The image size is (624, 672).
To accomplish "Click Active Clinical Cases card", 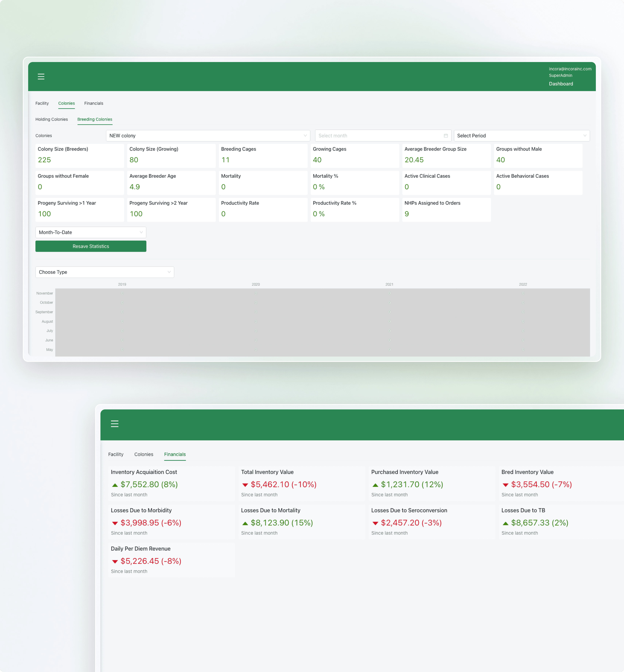I will [x=446, y=183].
